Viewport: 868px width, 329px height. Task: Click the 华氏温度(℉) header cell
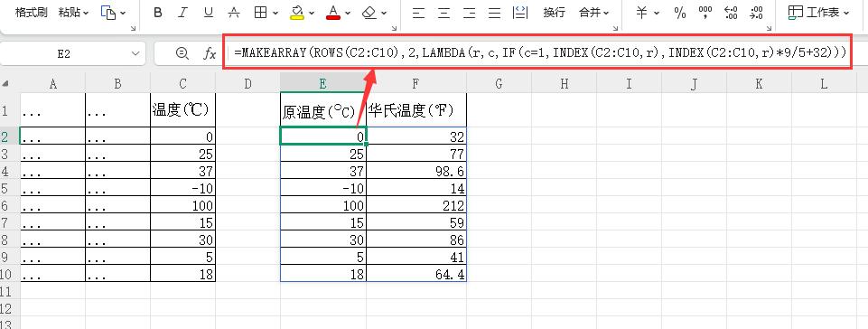tap(416, 109)
